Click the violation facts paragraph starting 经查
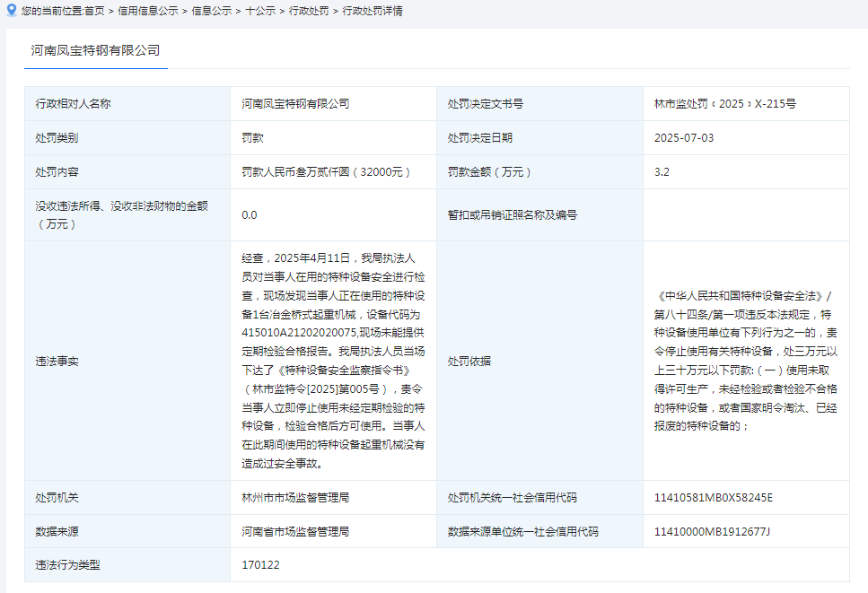 coord(333,361)
